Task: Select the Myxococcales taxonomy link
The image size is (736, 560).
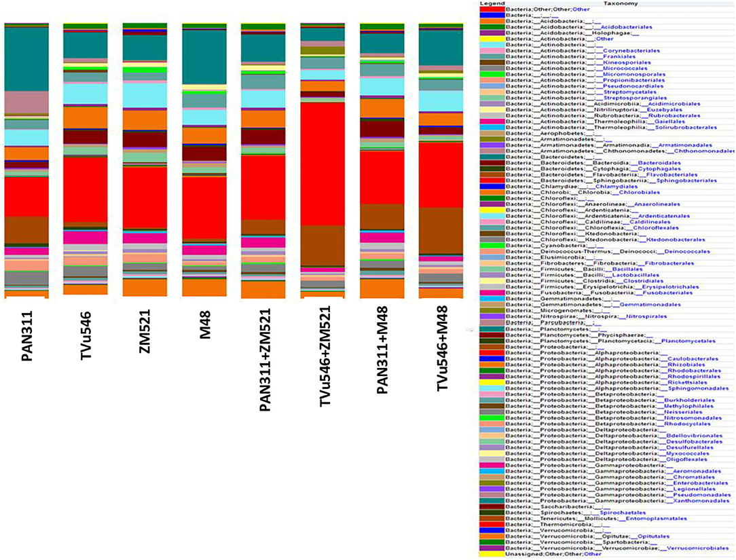Action: [x=687, y=454]
